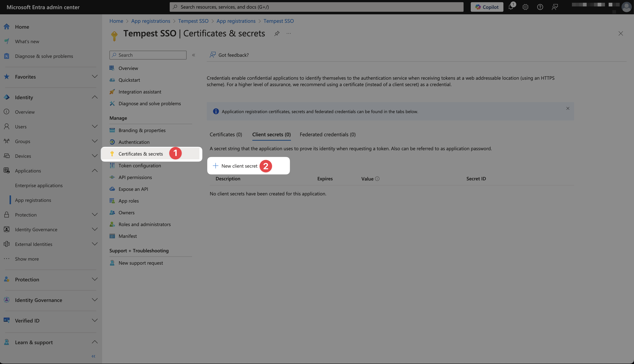Open the Copilot button
The image size is (634, 364).
[x=487, y=7]
